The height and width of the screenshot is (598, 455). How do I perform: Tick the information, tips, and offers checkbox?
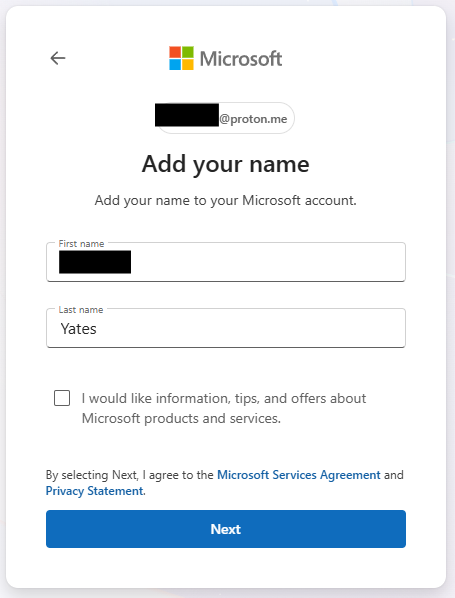(x=62, y=398)
